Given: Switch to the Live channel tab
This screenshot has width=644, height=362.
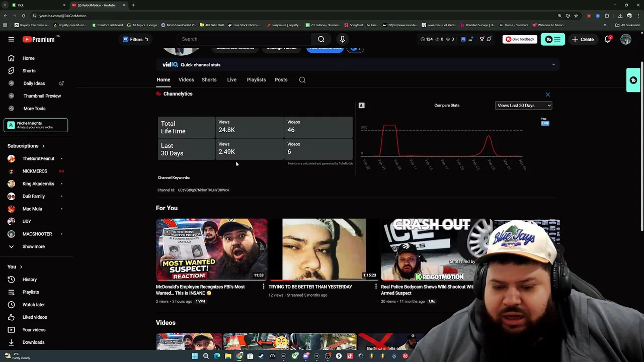Looking at the screenshot, I should [231, 80].
